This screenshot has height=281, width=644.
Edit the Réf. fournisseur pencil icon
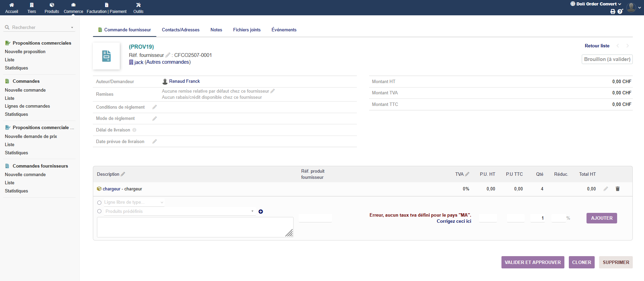(168, 55)
